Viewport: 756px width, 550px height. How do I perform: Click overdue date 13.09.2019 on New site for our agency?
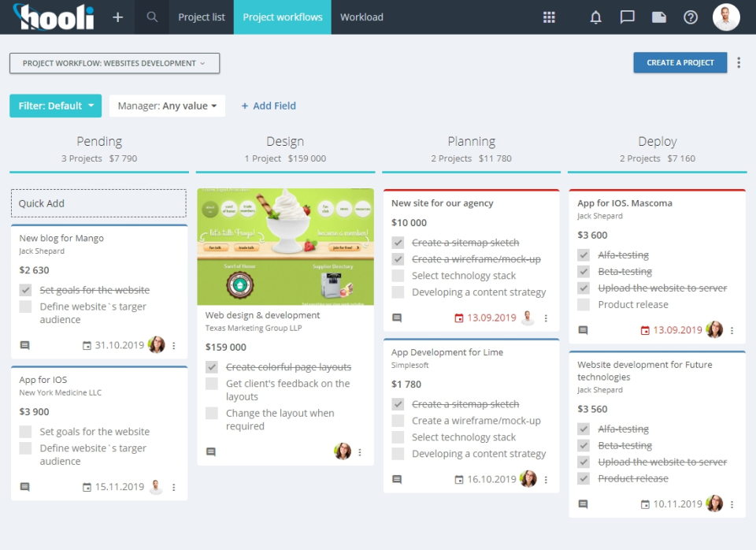491,318
